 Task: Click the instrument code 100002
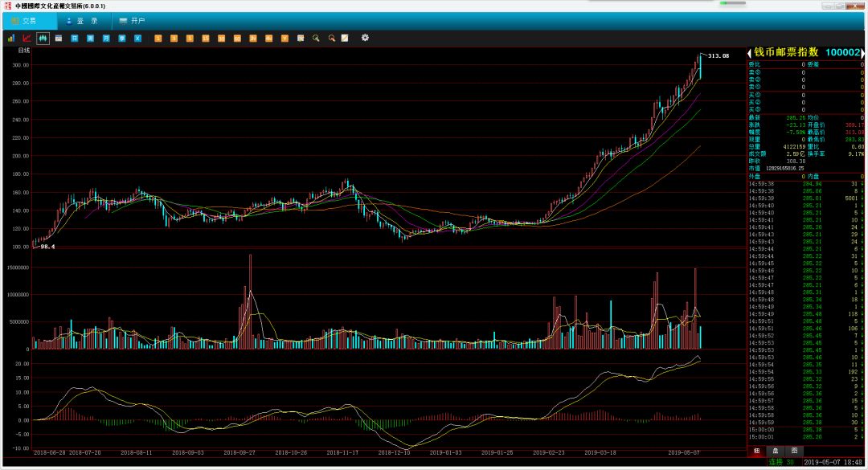click(x=843, y=52)
